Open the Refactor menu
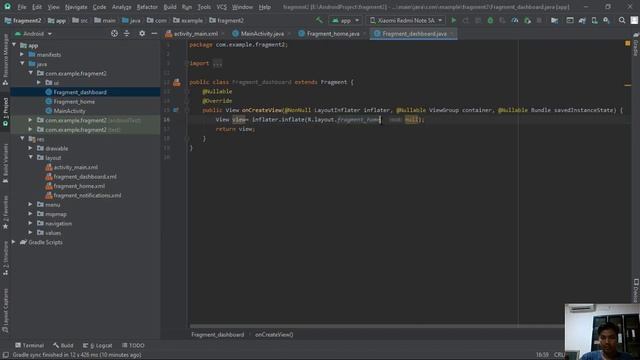 point(147,7)
